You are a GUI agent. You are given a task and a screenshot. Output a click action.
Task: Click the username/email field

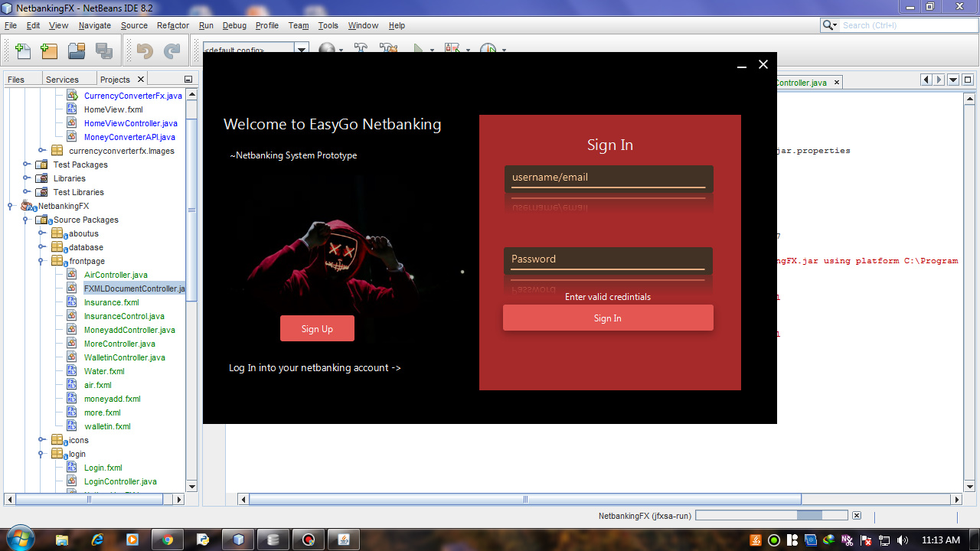click(x=609, y=178)
